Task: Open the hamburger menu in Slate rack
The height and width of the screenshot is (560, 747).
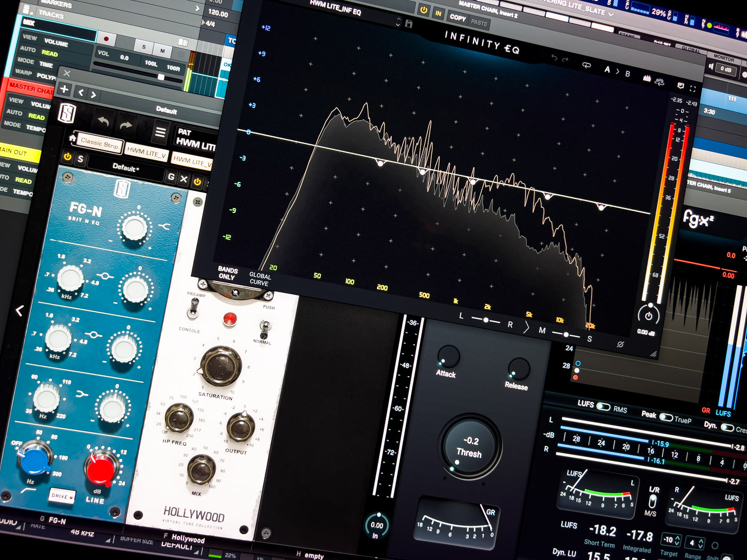Action: tap(161, 133)
